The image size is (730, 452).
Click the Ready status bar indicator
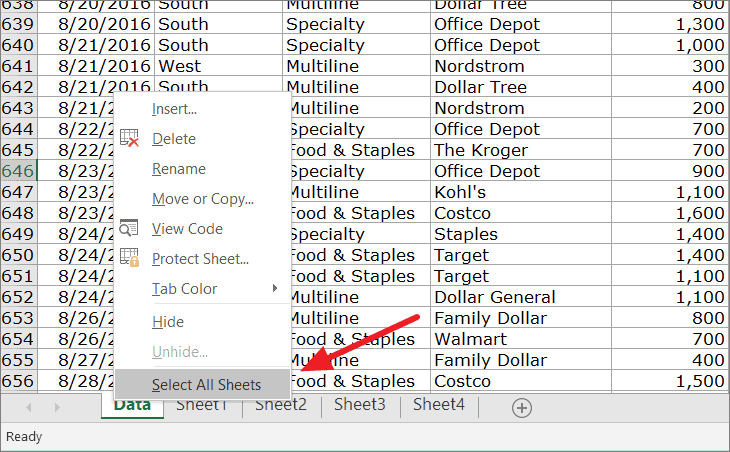(x=24, y=437)
